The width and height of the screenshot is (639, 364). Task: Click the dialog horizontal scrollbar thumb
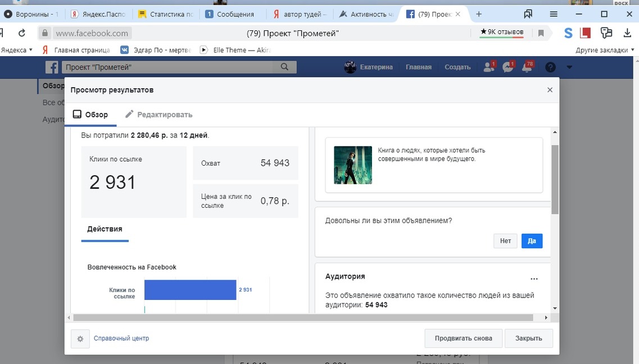click(x=303, y=317)
